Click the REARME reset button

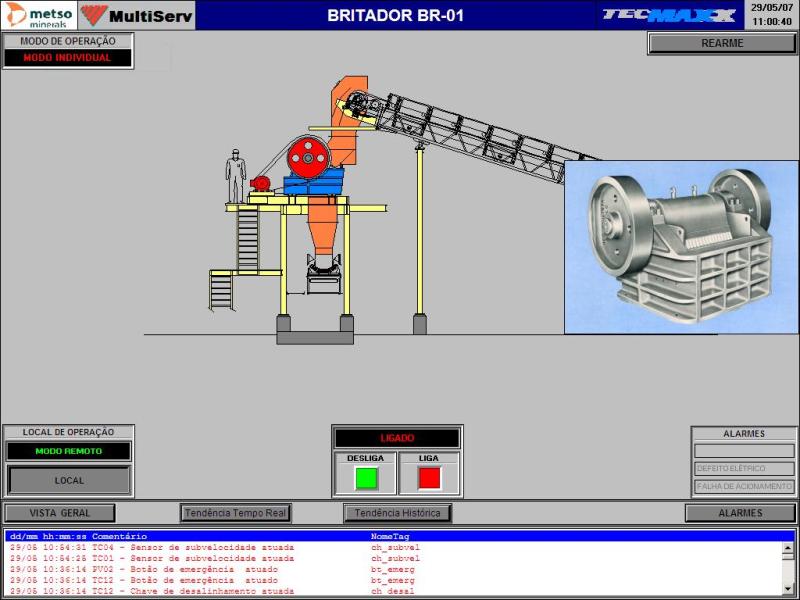(x=721, y=43)
